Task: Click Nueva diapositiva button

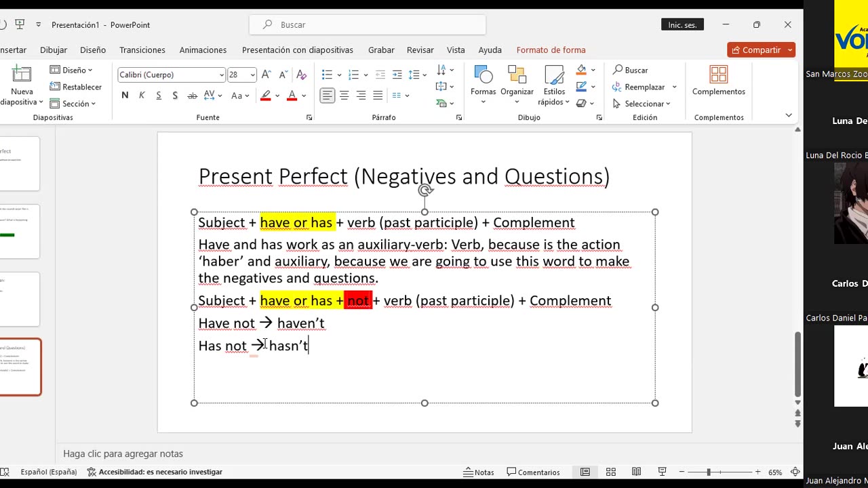Action: pos(22,85)
